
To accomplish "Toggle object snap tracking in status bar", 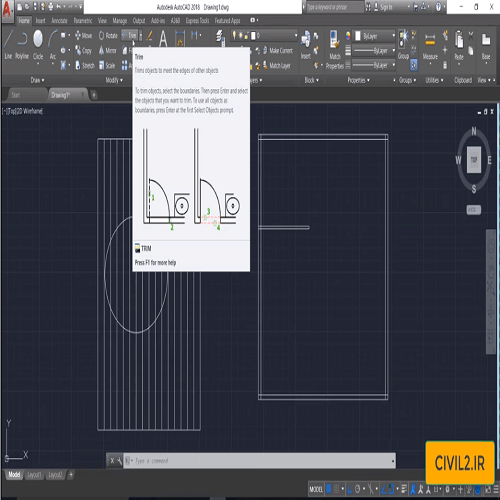I will (383, 489).
